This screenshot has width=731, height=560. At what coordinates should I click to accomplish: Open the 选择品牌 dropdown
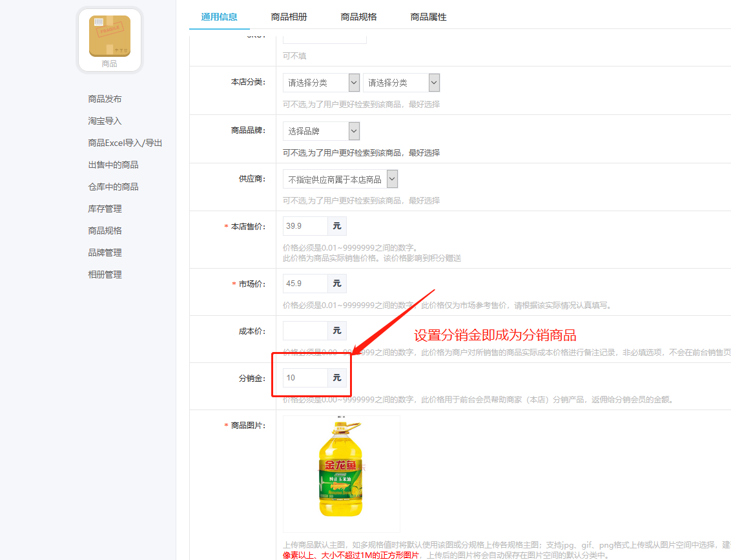point(321,131)
